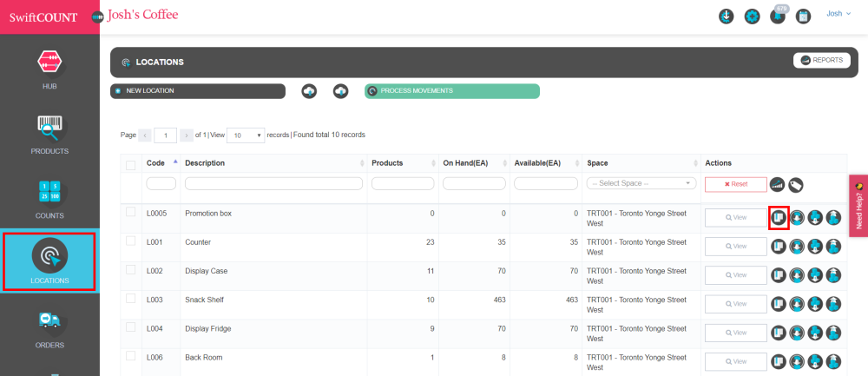
Task: Click the NEW LOCATION button
Action: click(198, 91)
